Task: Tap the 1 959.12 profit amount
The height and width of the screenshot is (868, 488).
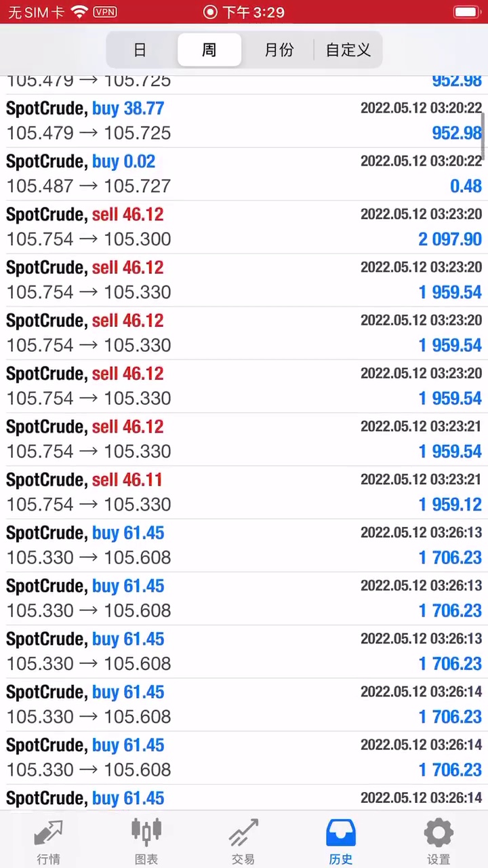Action: pyautogui.click(x=450, y=505)
